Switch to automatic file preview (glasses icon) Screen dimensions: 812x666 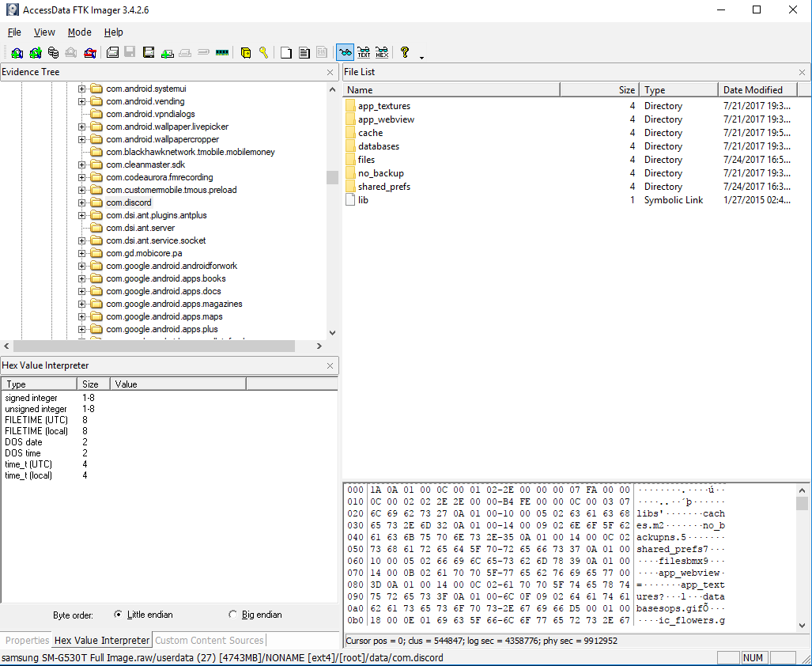coord(345,52)
